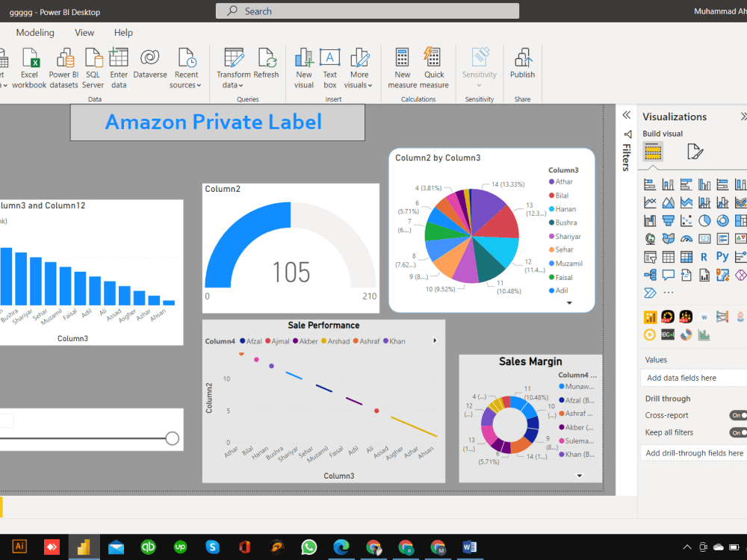Choose the Card (123) visual
The image size is (747, 560).
click(704, 239)
